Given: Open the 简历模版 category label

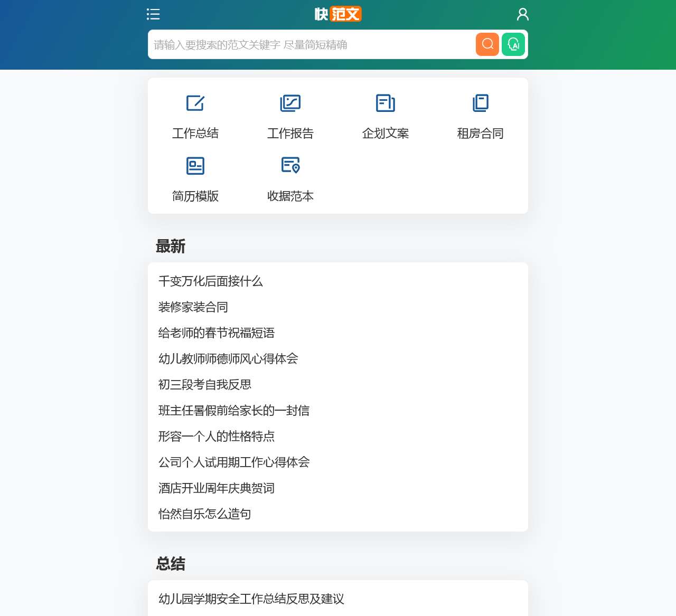Looking at the screenshot, I should point(195,196).
